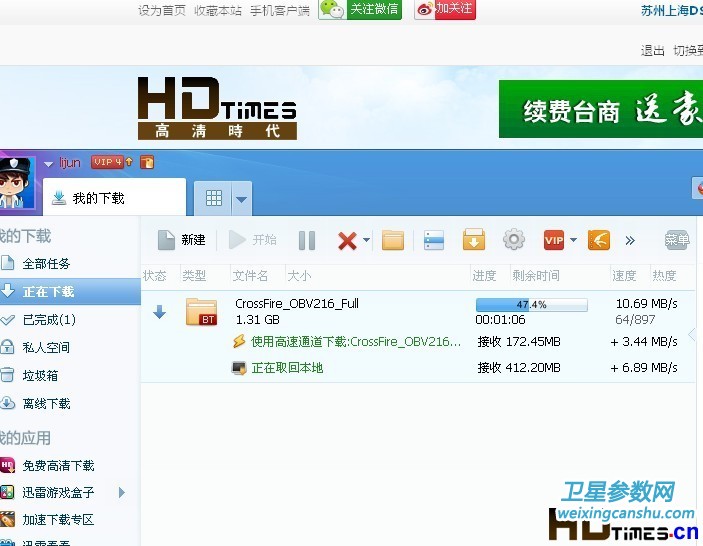The width and height of the screenshot is (703, 546).
Task: Show more toolbar items with double chevron
Action: [630, 240]
